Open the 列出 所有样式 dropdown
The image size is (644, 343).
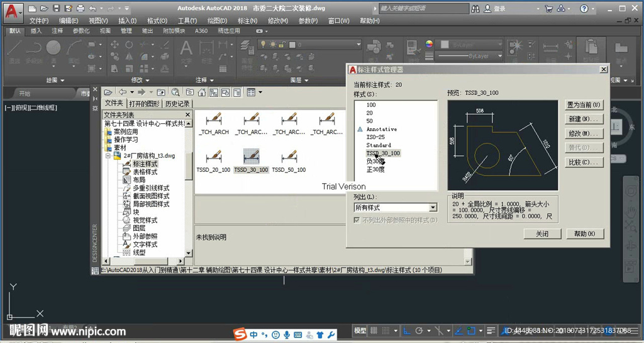(x=433, y=208)
